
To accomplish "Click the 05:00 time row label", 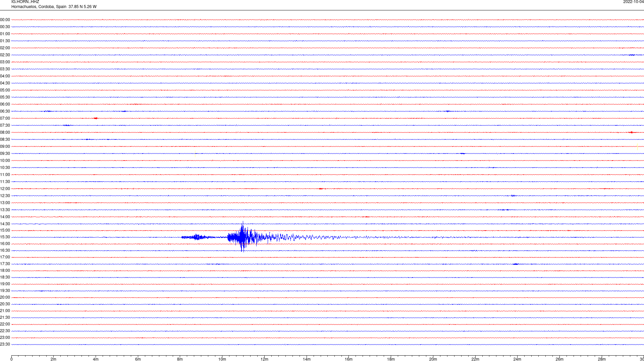I will point(5,90).
